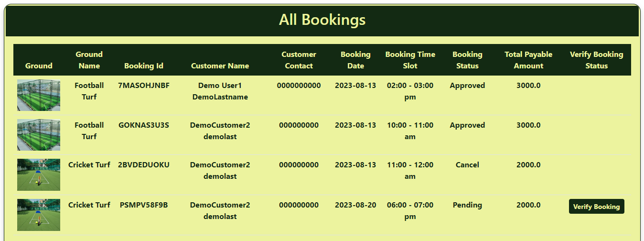
Task: Click the Total Payable Amount column header
Action: pos(528,60)
